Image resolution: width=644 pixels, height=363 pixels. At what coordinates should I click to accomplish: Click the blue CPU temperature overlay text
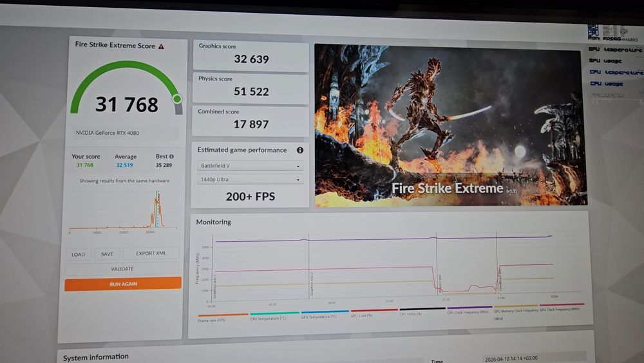tap(616, 72)
